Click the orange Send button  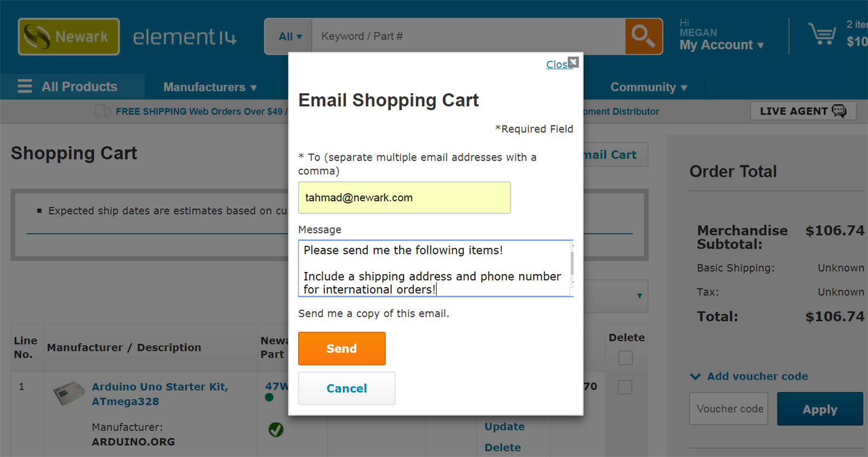[x=342, y=348]
